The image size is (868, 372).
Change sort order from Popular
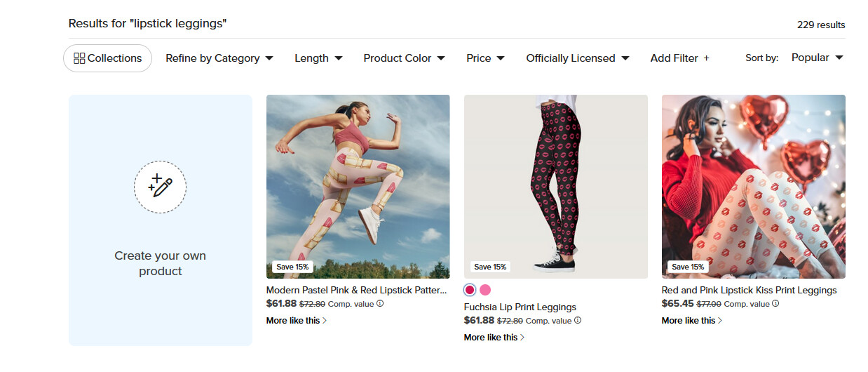(817, 58)
